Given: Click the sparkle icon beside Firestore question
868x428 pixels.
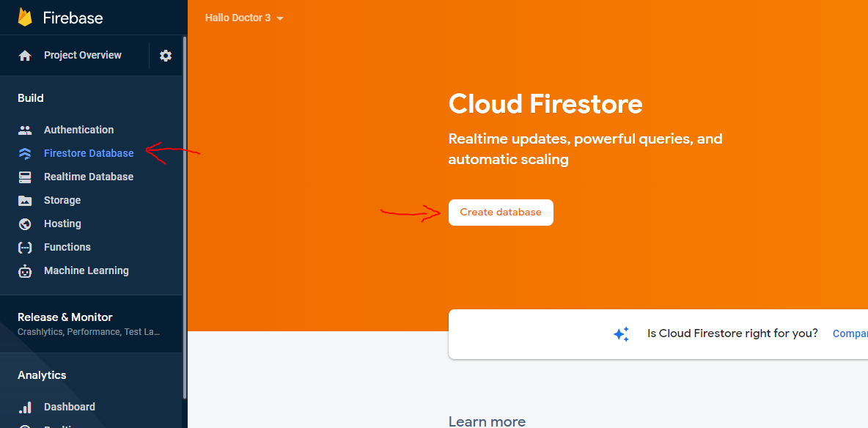Looking at the screenshot, I should click(621, 334).
